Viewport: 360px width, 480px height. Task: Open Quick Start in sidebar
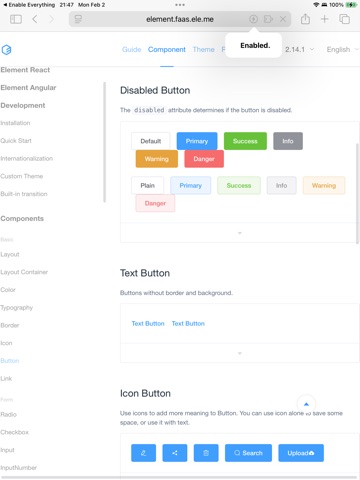[16, 141]
